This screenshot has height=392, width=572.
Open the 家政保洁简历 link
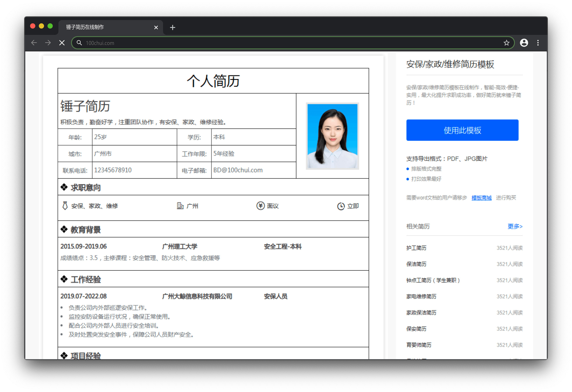[421, 313]
